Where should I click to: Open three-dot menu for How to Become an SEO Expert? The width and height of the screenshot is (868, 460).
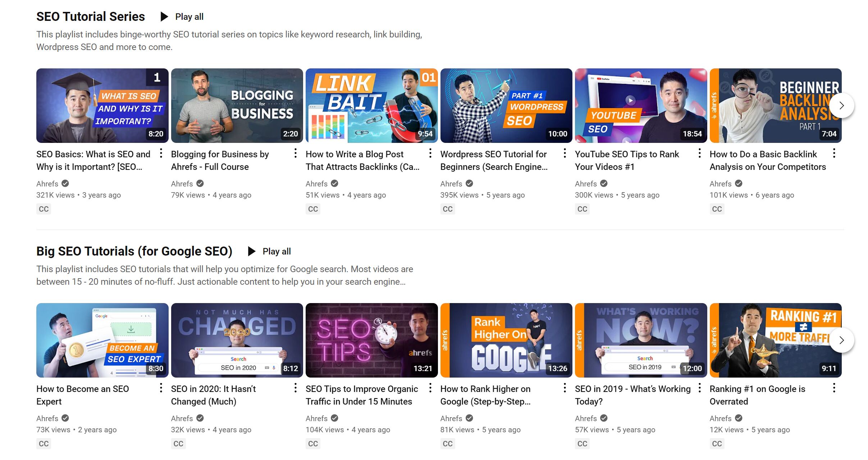161,388
